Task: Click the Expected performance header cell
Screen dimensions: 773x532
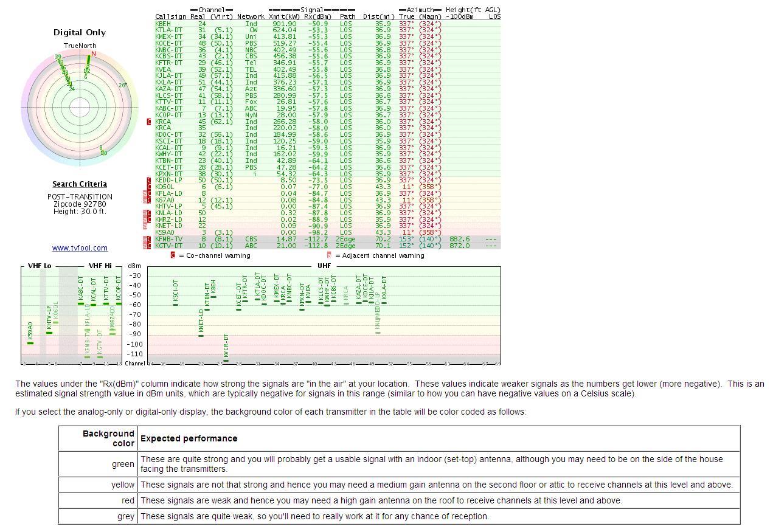Action: tap(438, 438)
